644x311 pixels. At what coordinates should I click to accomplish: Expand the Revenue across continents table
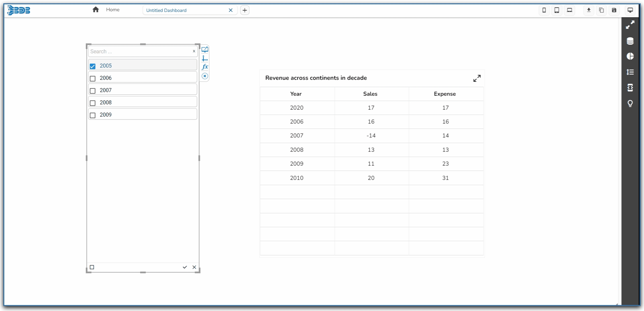(x=477, y=78)
